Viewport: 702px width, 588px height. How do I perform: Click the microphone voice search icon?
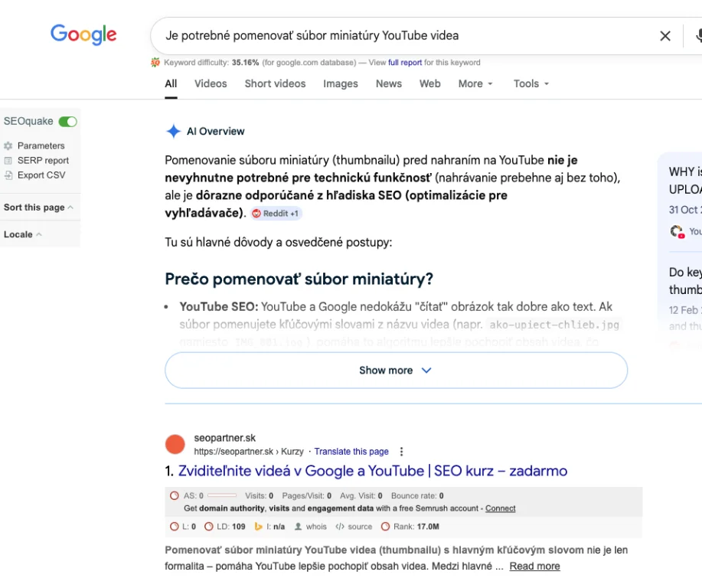[698, 36]
